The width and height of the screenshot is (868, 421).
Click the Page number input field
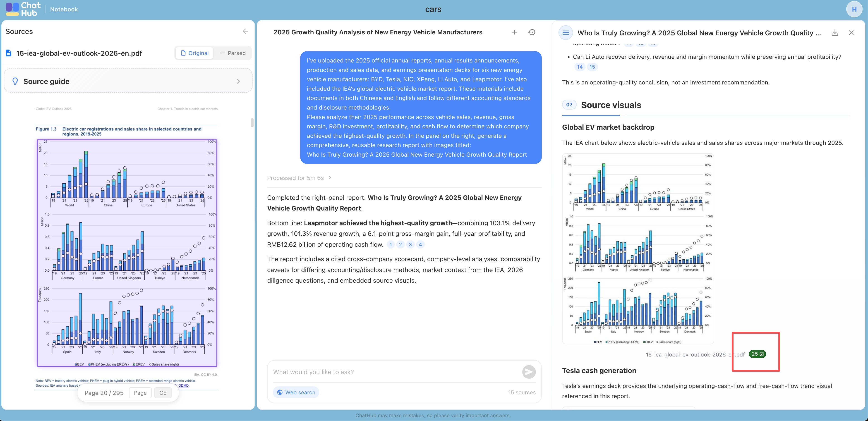[140, 393]
